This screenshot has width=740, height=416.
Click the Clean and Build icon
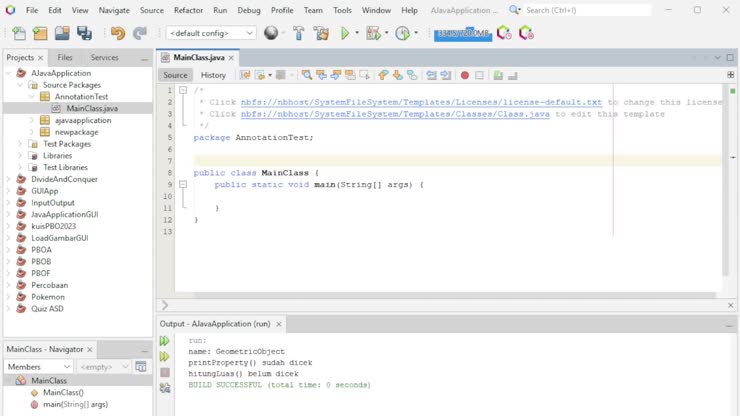321,33
